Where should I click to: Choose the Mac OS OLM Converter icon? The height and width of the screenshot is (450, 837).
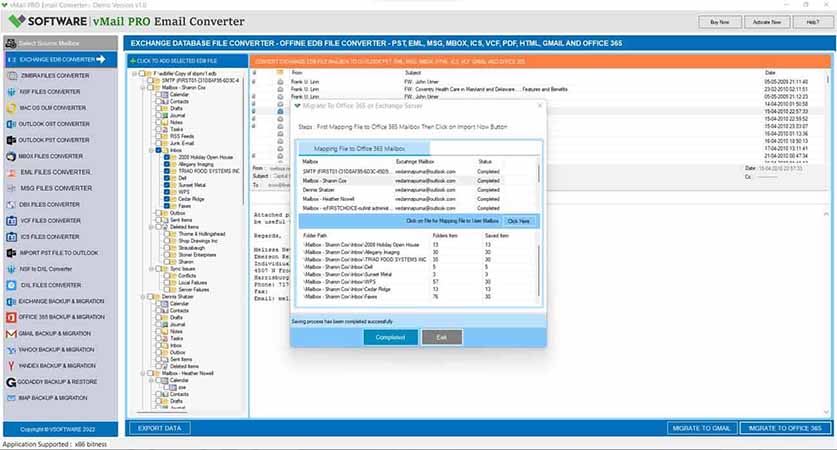coord(11,108)
